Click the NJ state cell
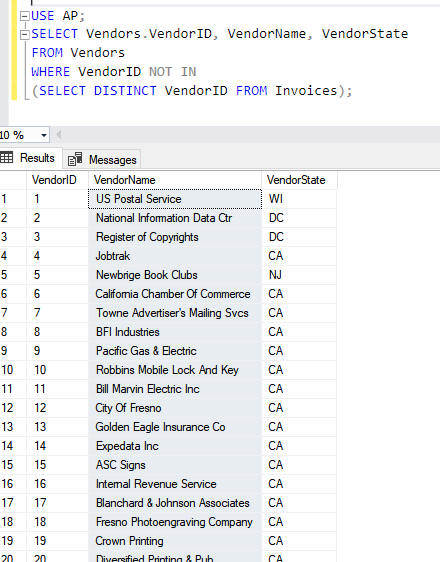Screen dimensions: 440x562 (299, 275)
